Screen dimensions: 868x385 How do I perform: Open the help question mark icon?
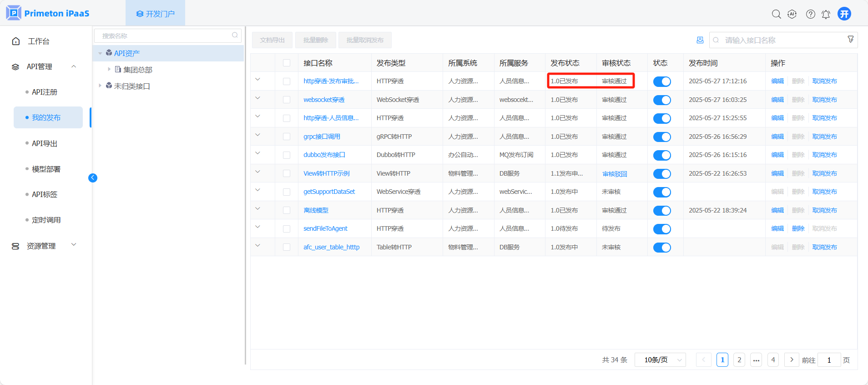(x=810, y=14)
